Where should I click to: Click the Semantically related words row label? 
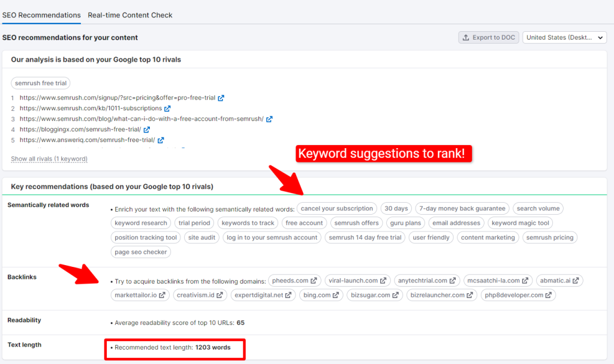tap(48, 205)
